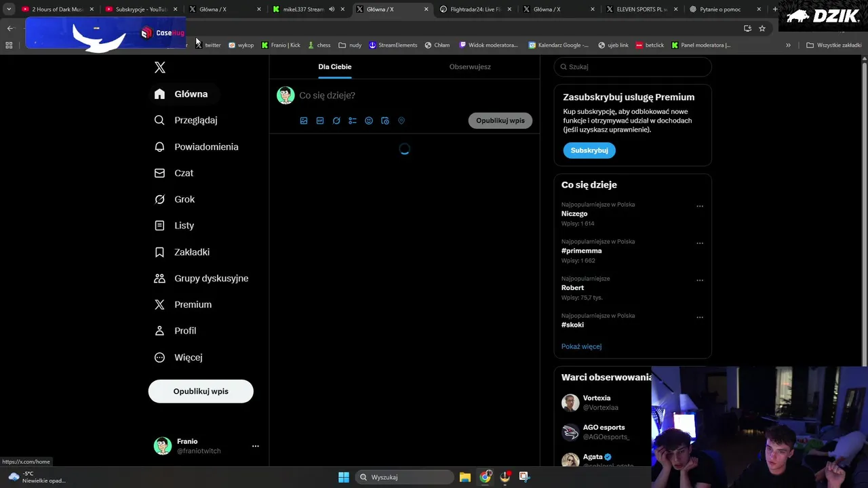Go back with browser back arrow
The width and height of the screenshot is (868, 488).
tap(10, 28)
